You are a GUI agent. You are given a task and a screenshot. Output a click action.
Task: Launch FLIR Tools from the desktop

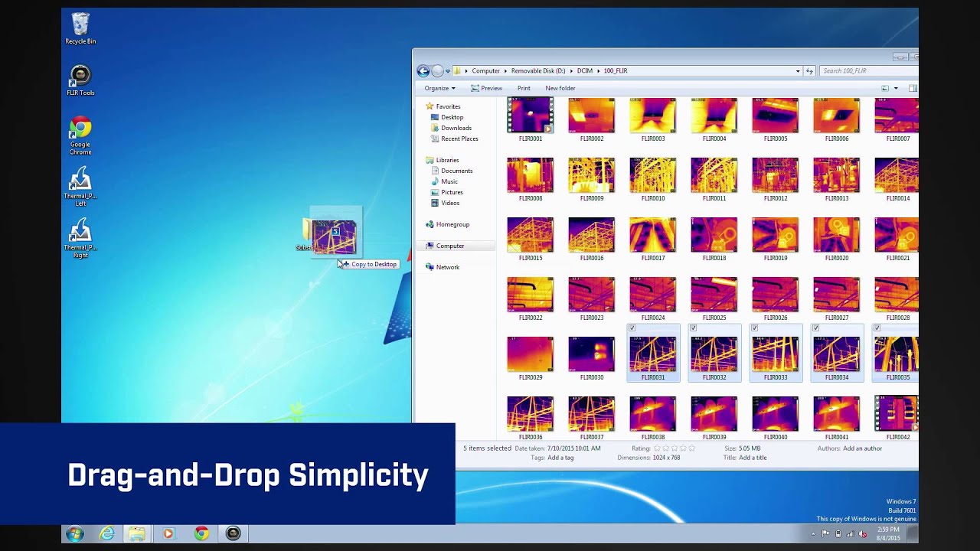click(x=80, y=80)
